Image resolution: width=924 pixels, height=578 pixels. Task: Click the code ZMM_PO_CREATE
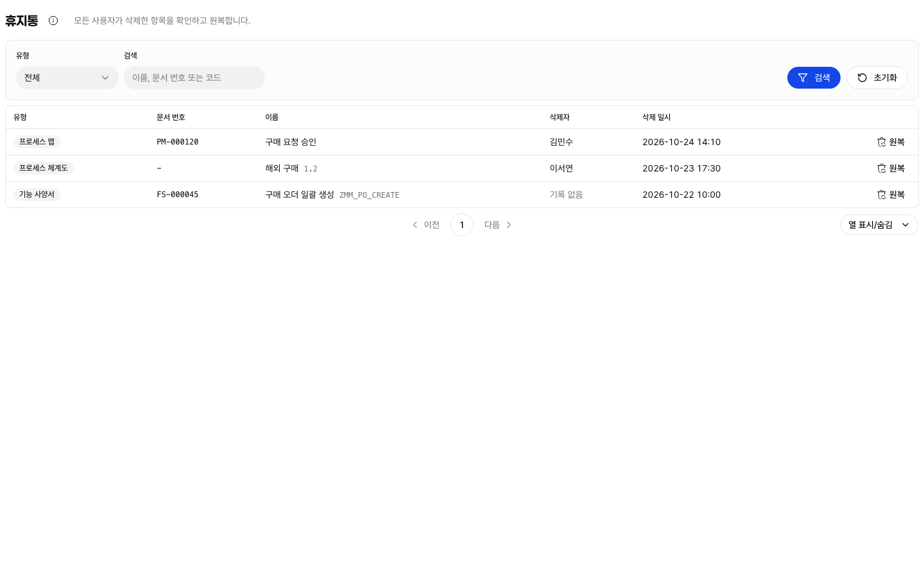point(370,195)
